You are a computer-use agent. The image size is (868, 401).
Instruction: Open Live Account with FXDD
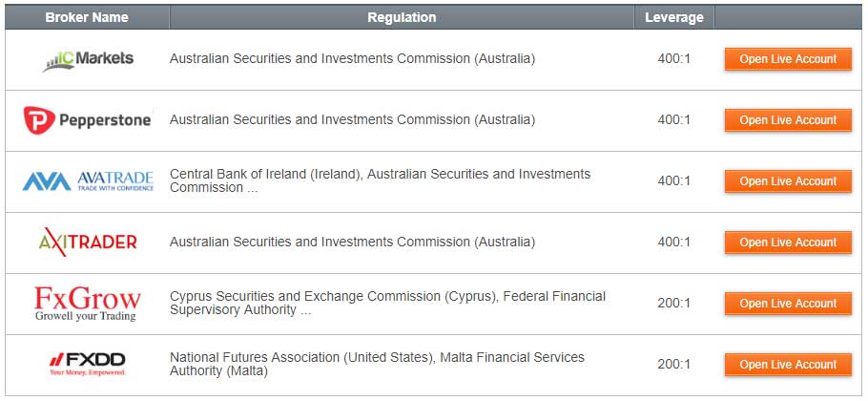pos(788,365)
